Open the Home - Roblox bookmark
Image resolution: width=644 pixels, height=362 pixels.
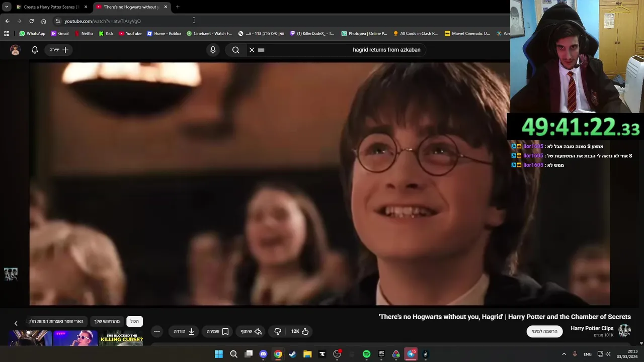[164, 34]
